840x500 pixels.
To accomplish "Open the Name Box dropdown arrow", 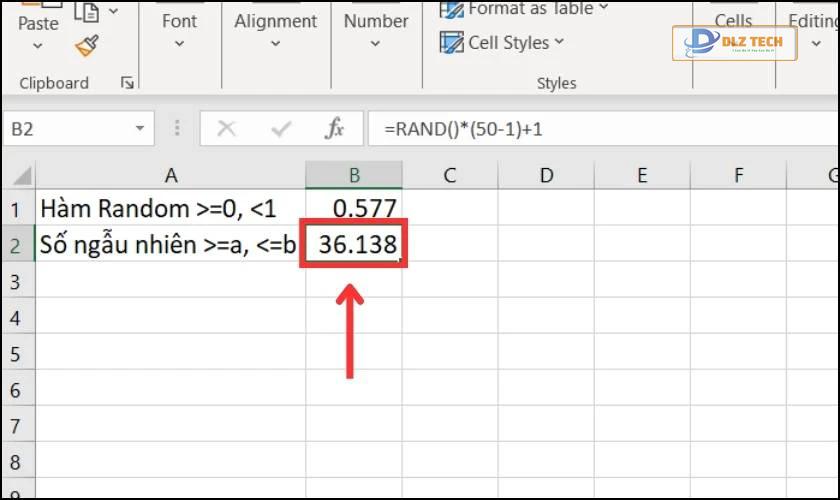I will click(x=140, y=129).
